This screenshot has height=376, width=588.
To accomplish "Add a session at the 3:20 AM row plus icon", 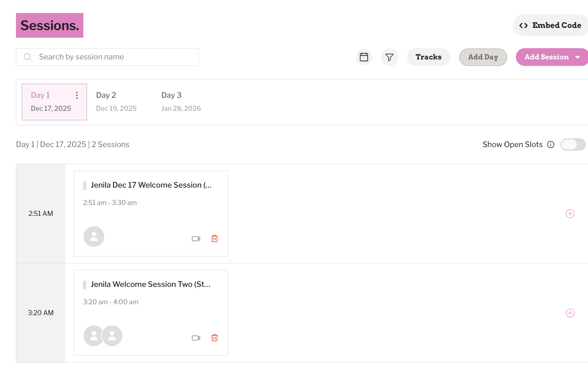I will tap(570, 313).
